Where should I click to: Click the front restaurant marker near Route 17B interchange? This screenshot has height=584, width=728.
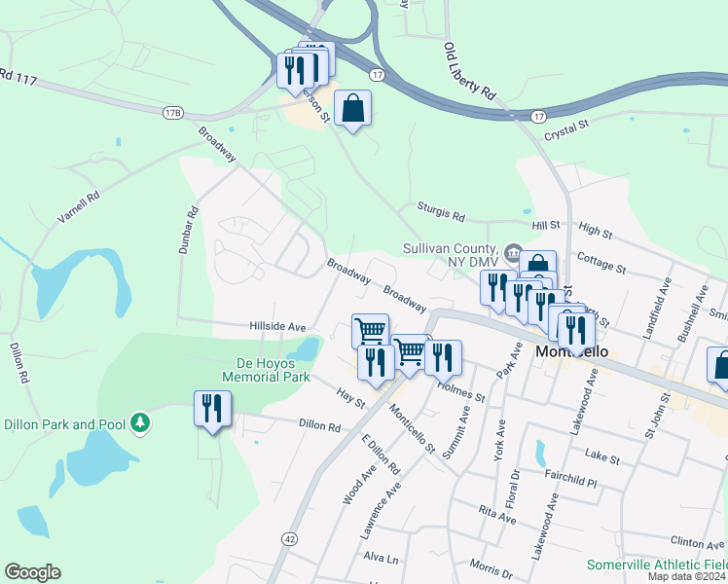click(295, 72)
